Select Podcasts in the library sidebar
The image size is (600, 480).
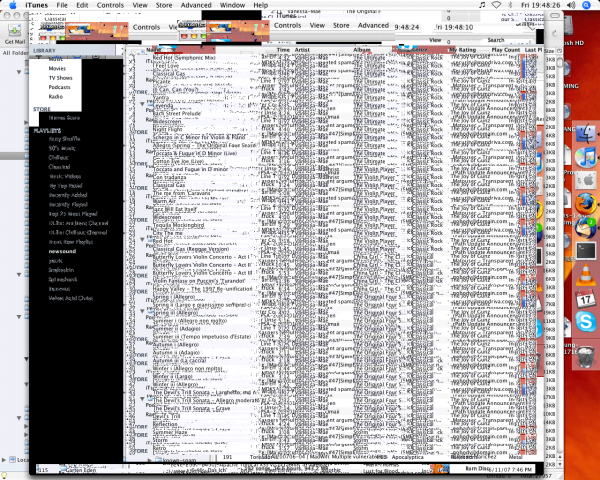coord(62,87)
